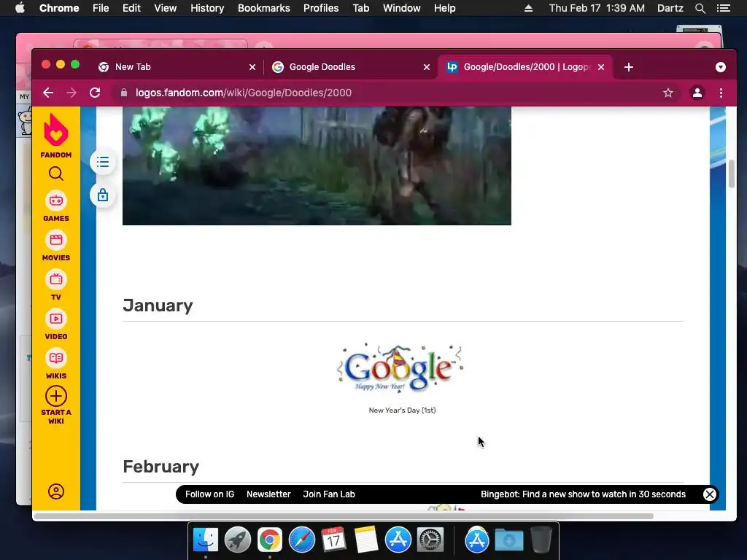View site info via address bar padlock
Viewport: 747px width, 560px height.
click(x=124, y=93)
